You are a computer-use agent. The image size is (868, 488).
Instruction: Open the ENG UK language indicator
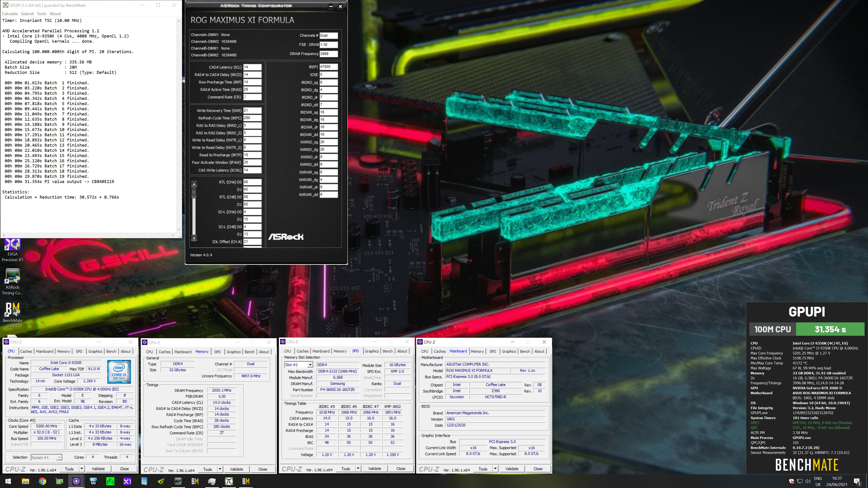[x=818, y=481]
